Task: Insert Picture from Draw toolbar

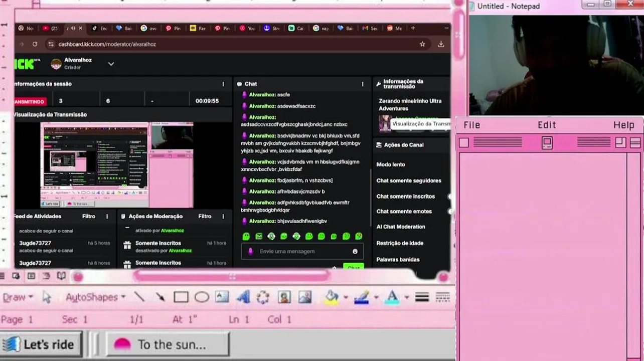Action: (305, 297)
